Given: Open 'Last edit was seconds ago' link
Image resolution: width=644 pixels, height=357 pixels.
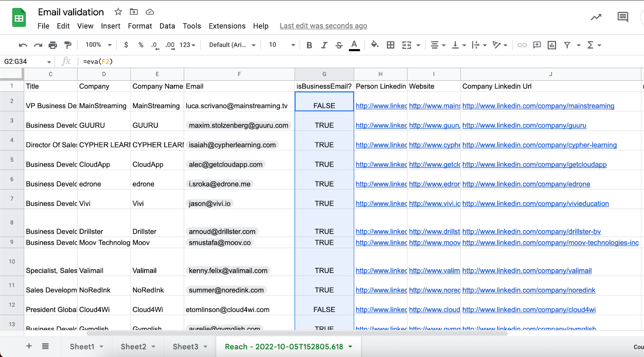Looking at the screenshot, I should pos(323,26).
